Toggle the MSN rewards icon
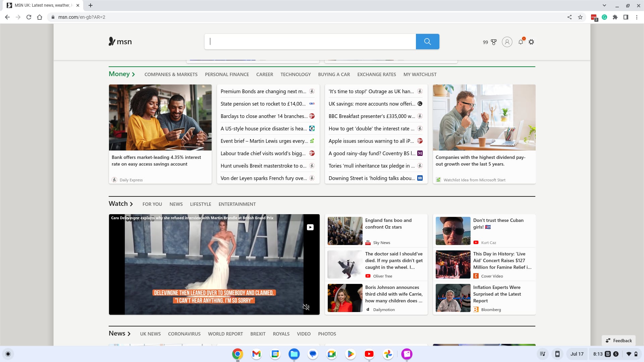 pos(494,42)
